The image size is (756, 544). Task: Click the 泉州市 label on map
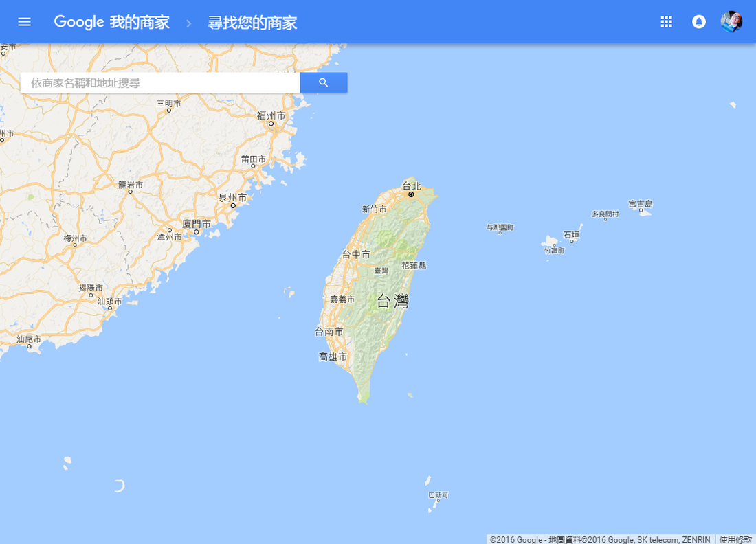[x=232, y=198]
